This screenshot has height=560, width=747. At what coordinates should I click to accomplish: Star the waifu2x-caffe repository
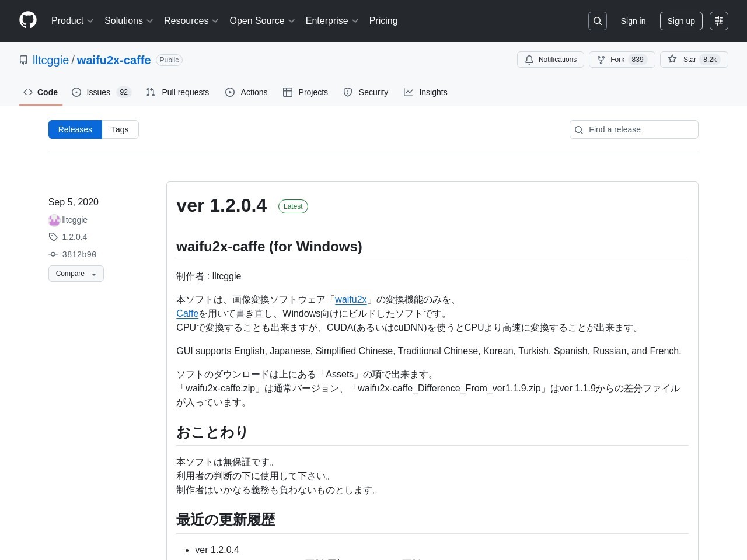[x=694, y=60]
